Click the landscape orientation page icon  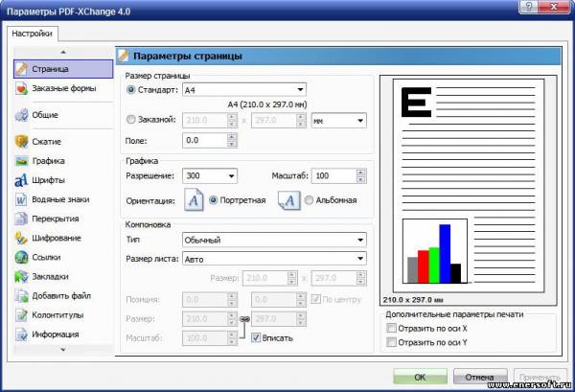click(289, 201)
